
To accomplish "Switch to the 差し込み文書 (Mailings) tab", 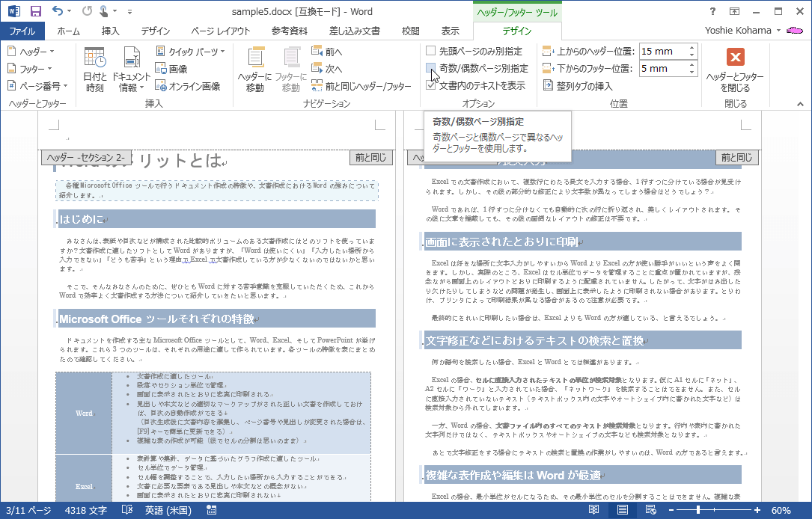I will tap(355, 31).
